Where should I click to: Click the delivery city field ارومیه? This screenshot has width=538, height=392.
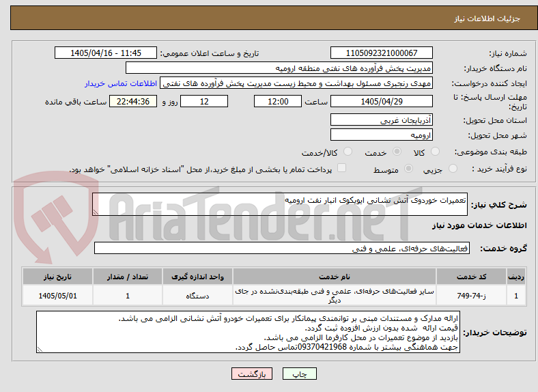coord(381,135)
